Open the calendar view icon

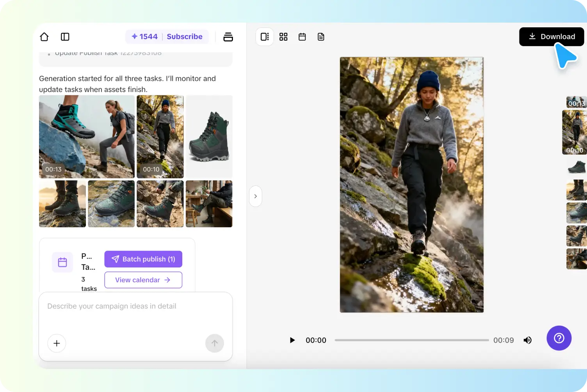pyautogui.click(x=302, y=36)
